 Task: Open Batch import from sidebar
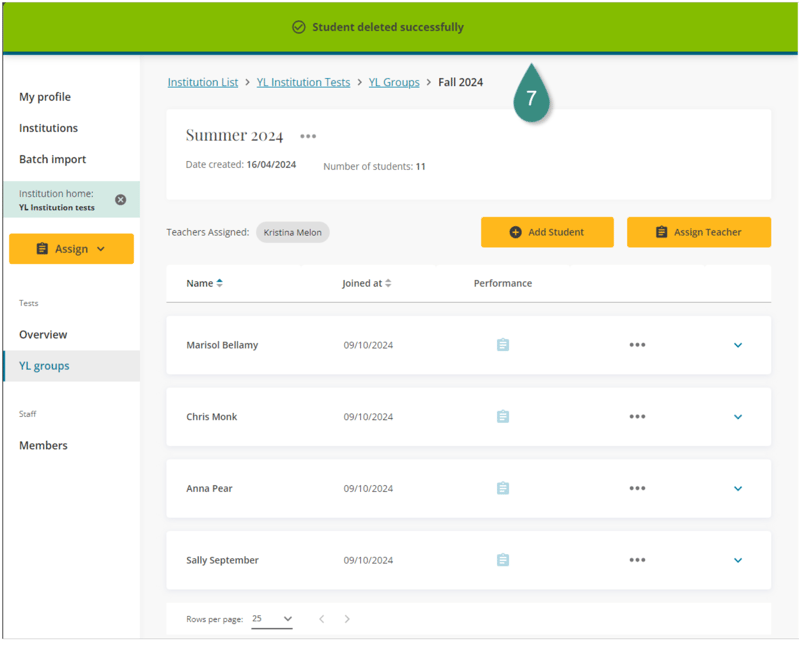click(x=53, y=159)
